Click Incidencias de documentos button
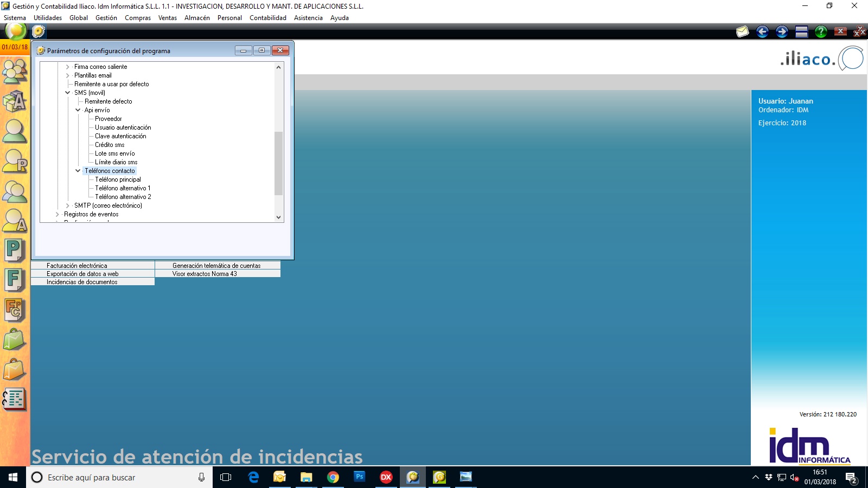Viewport: 868px width, 488px height. click(93, 282)
